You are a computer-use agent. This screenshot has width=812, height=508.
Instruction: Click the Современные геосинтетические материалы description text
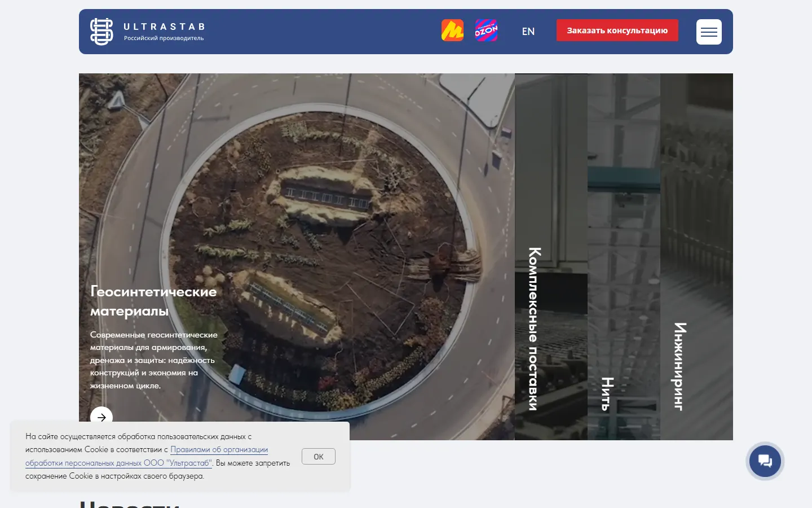click(153, 360)
